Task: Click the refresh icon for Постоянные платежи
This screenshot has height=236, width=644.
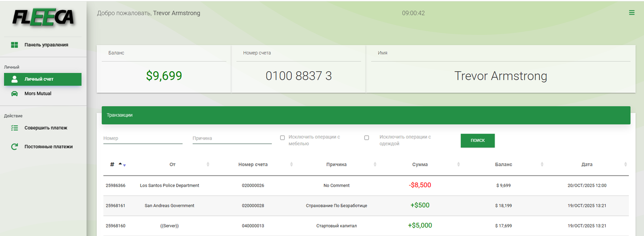Action: 15,147
